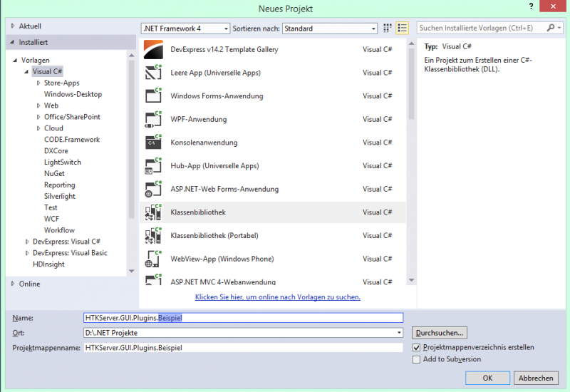Select the Klassenbibliothek (Portabel) icon
Viewport: 570px width, 392px height.
[x=154, y=235]
